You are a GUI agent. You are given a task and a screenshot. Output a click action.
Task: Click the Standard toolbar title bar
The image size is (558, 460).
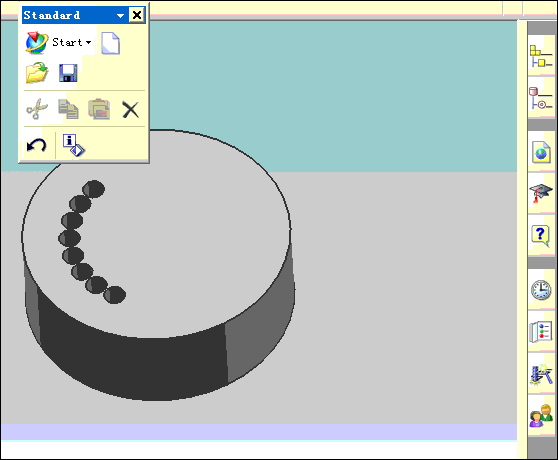(x=84, y=15)
